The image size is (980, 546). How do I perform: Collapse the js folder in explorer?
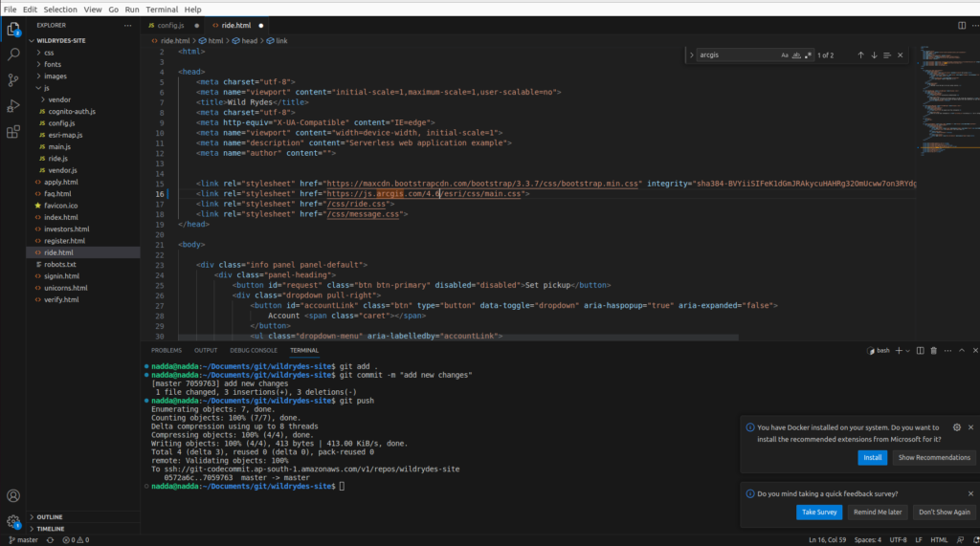[46, 88]
